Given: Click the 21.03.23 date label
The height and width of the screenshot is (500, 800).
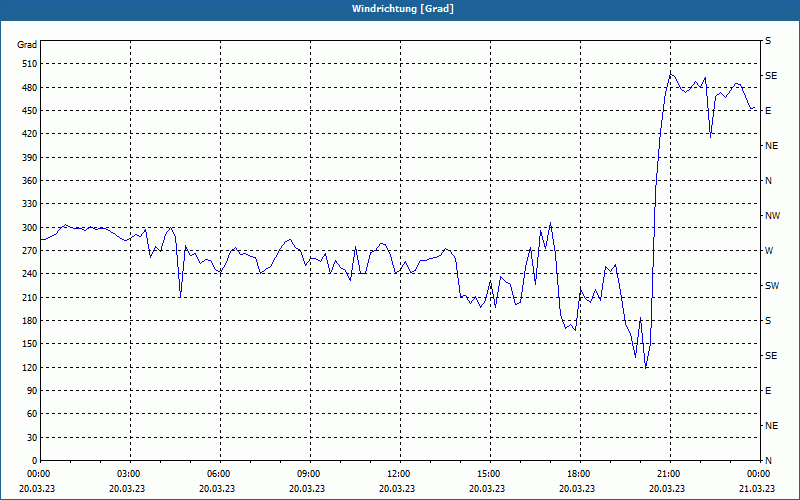Looking at the screenshot, I should click(x=757, y=489).
